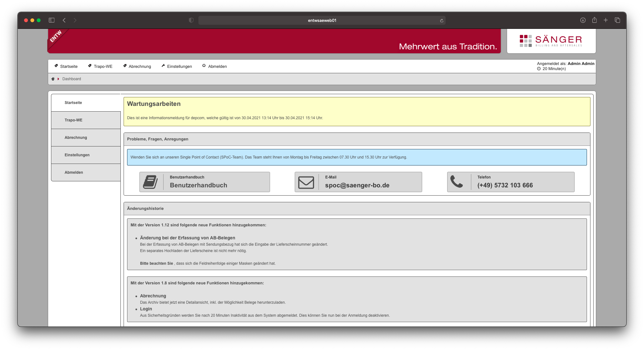Image resolution: width=644 pixels, height=350 pixels.
Task: Click the privacy shield icon by the address bar
Action: point(191,20)
